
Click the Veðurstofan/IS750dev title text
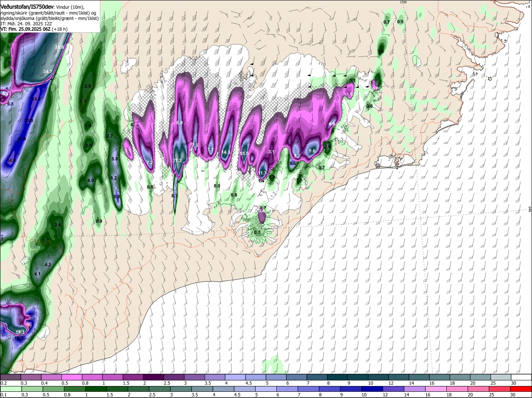(x=27, y=6)
